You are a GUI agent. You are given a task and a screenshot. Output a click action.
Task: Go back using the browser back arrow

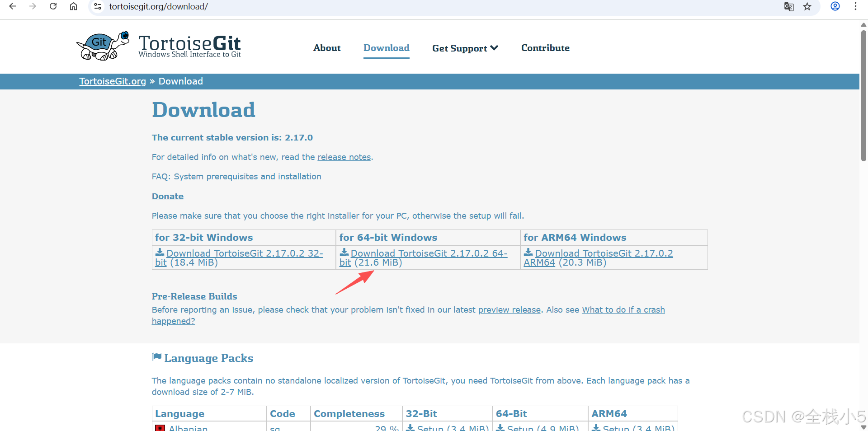(x=12, y=6)
